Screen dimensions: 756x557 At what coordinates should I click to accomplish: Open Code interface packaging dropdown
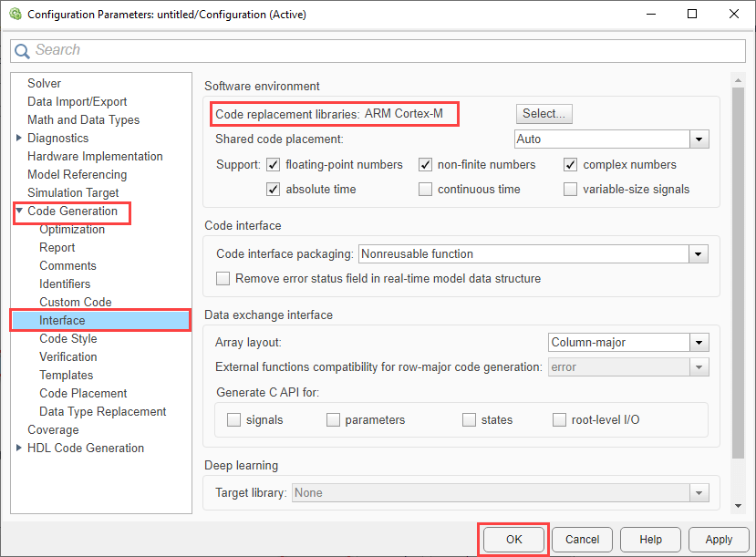tap(699, 254)
